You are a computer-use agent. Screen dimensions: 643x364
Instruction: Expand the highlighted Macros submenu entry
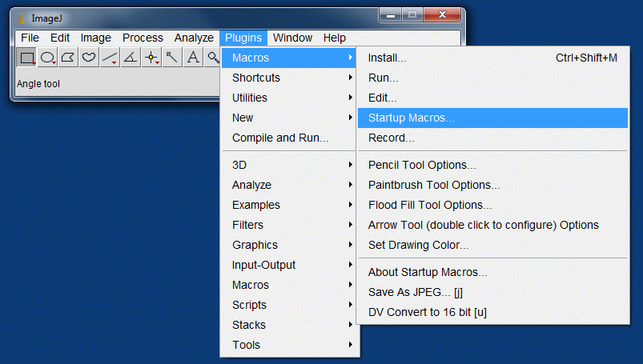(x=289, y=58)
